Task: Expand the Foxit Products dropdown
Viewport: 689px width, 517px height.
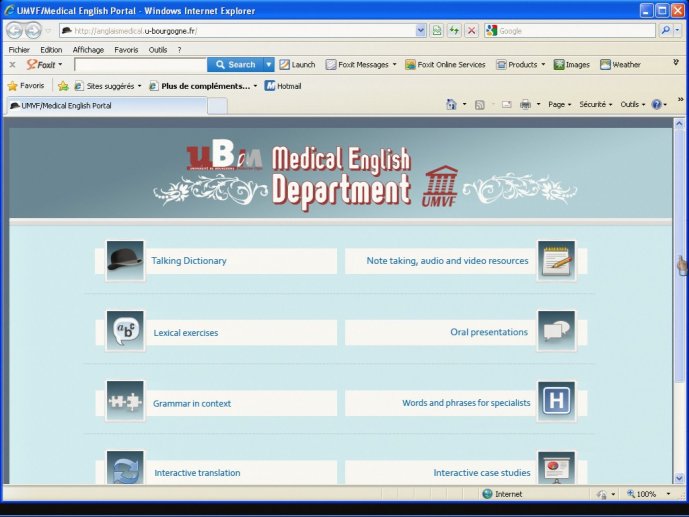Action: click(543, 65)
